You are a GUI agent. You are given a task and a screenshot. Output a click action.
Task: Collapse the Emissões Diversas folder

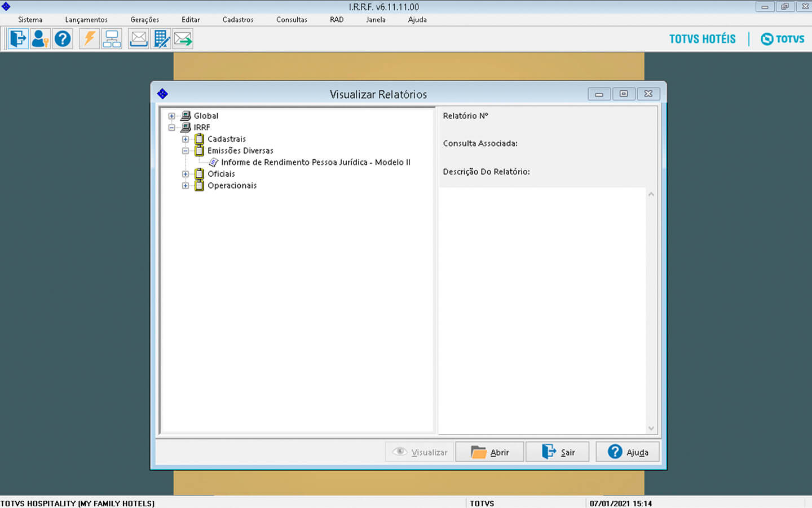coord(186,151)
